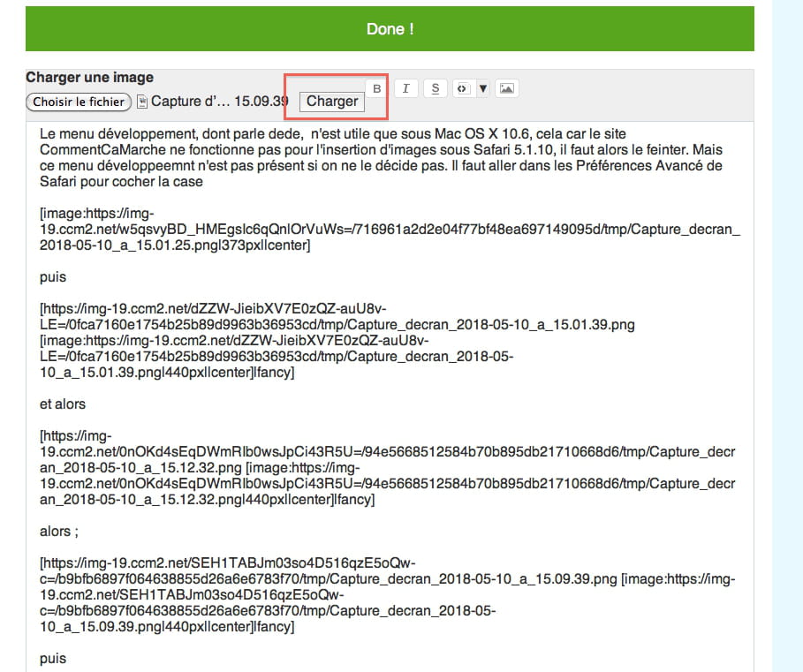
Task: Click the Charger upload button
Action: 332,102
